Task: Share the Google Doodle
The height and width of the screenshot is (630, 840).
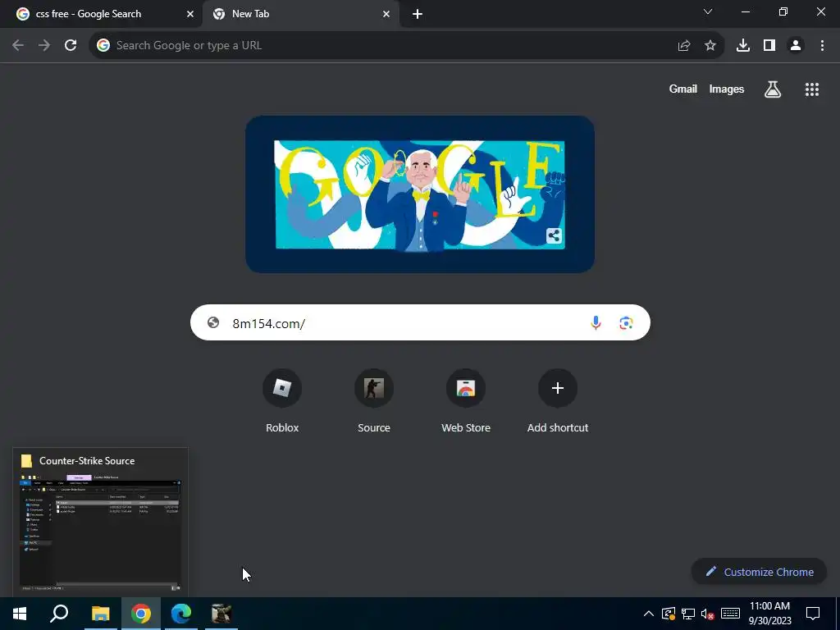Action: pos(554,235)
